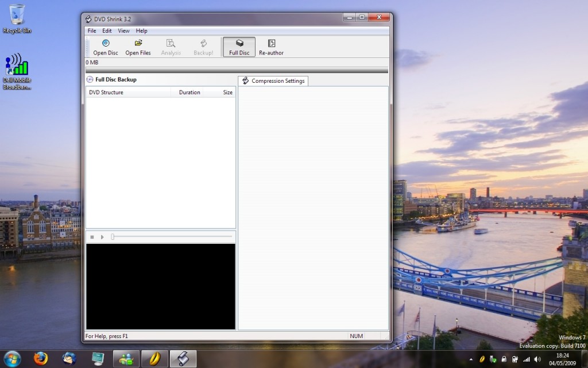Image resolution: width=588 pixels, height=368 pixels.
Task: Open a DVD with the Open Disc button
Action: [x=106, y=47]
